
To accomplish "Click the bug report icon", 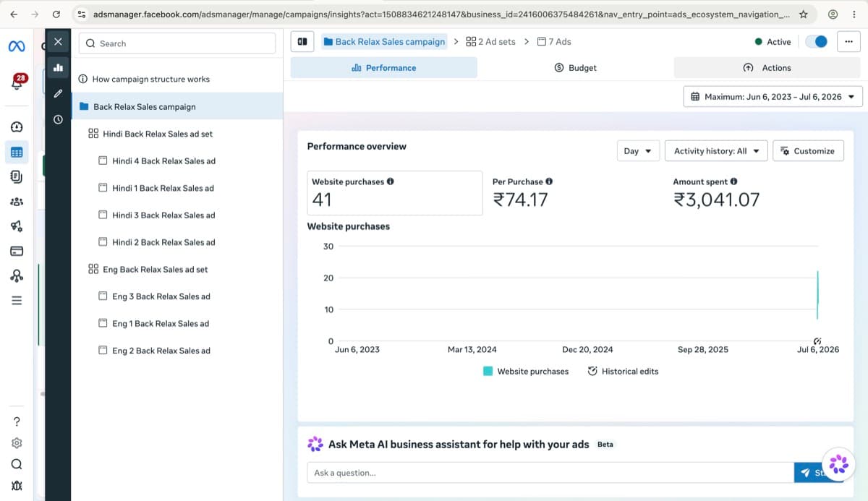I will [x=17, y=486].
